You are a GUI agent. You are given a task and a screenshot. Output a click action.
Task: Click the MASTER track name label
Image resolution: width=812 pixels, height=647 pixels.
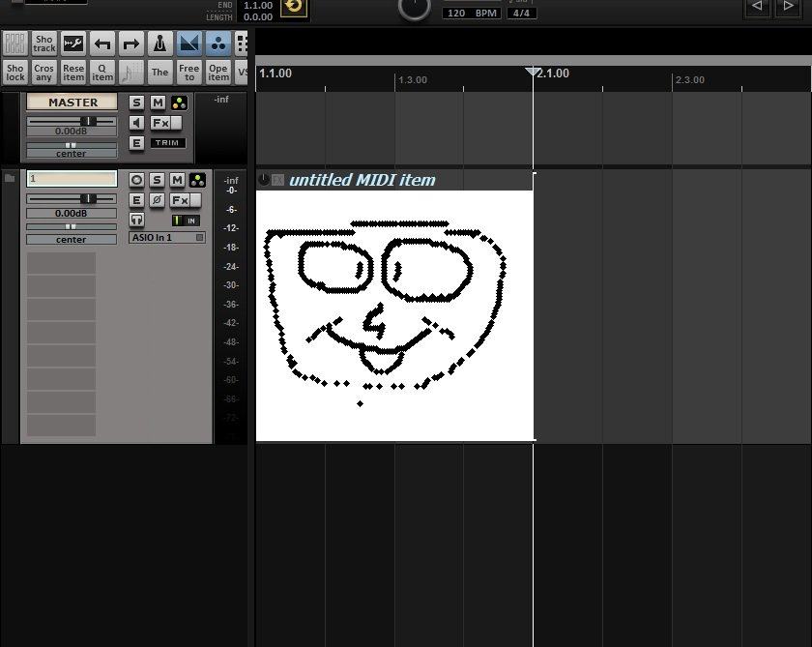[72, 103]
